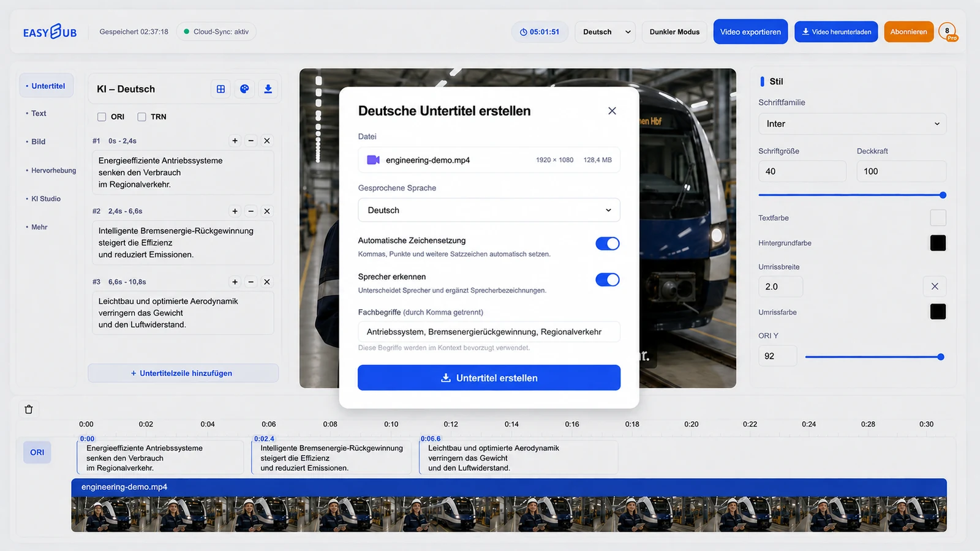The height and width of the screenshot is (551, 980).
Task: Delete subtitle #2 with its X icon
Action: [267, 211]
